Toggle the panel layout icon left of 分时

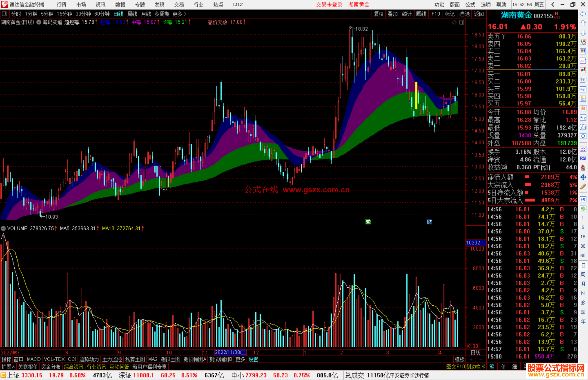coord(5,14)
